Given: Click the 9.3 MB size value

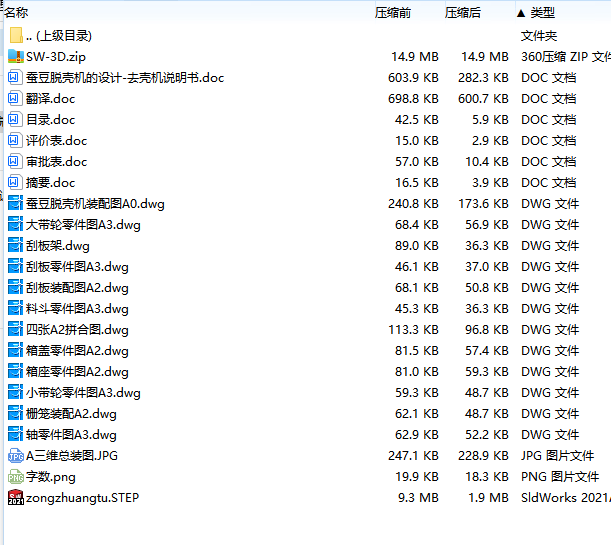Looking at the screenshot, I should 418,498.
